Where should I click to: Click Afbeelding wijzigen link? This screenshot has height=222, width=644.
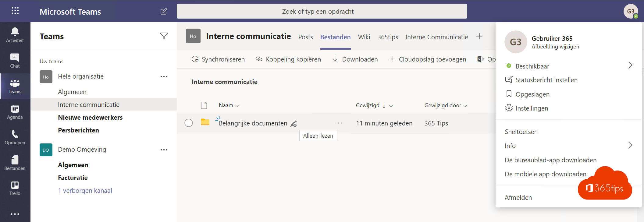click(x=555, y=47)
